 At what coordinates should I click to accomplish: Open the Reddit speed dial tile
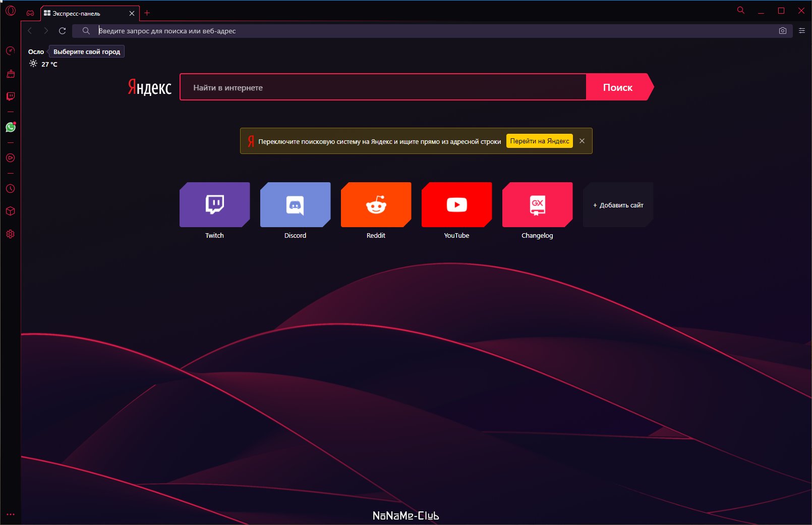coord(376,204)
